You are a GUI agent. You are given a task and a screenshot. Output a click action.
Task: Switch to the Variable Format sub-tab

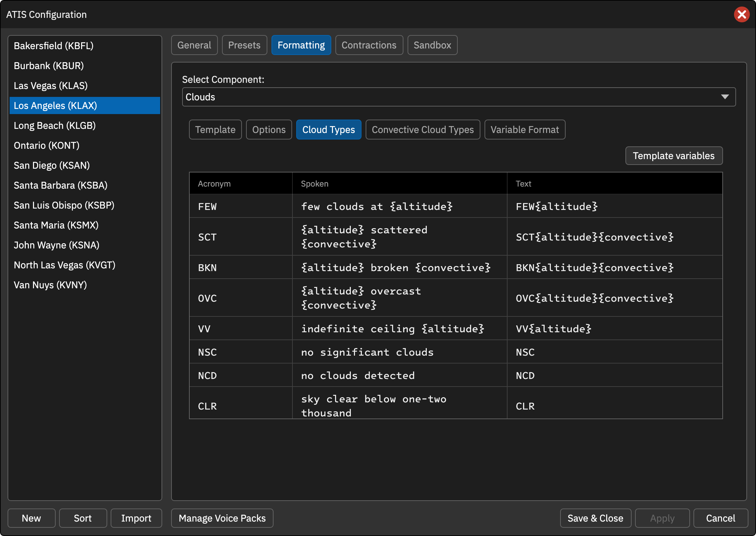525,130
